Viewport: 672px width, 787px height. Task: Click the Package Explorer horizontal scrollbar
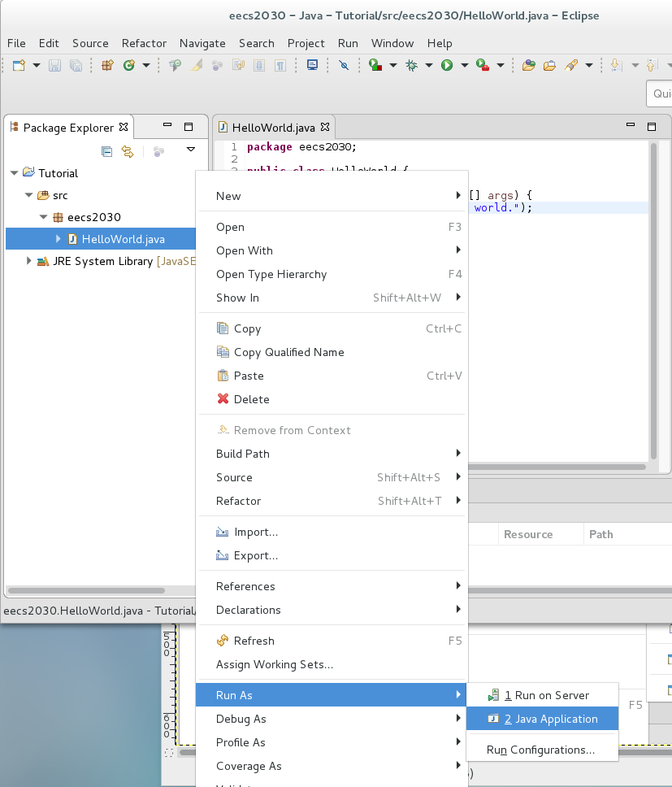(86, 590)
